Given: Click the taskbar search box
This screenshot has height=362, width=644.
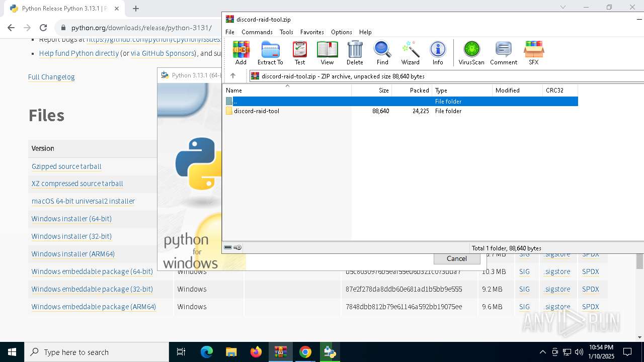Looking at the screenshot, I should [97, 352].
